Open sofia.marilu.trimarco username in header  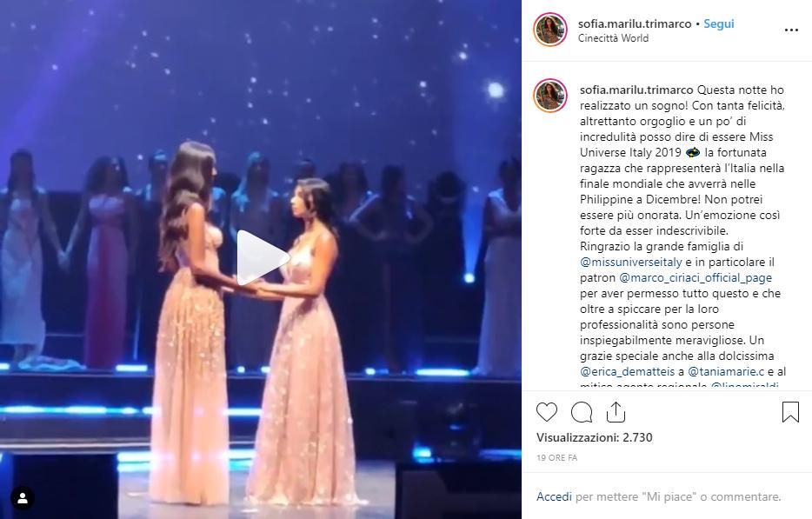point(635,23)
